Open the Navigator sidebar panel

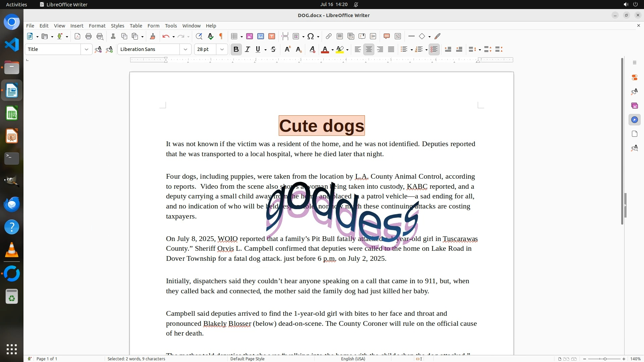(x=634, y=120)
